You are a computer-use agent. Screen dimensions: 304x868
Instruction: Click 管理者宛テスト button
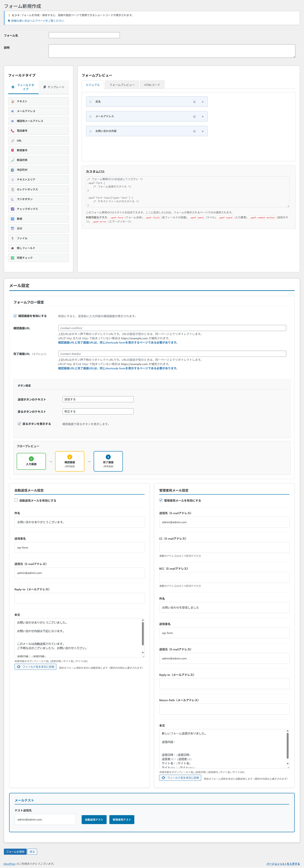(122, 820)
